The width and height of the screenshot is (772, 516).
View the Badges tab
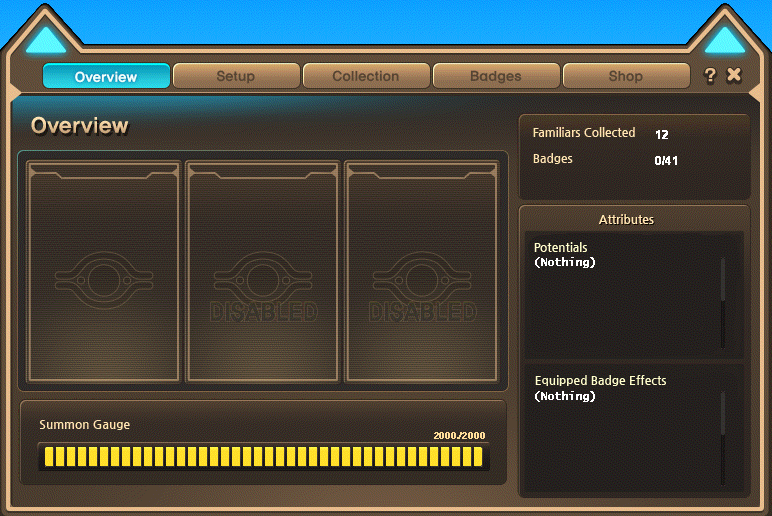(x=496, y=76)
